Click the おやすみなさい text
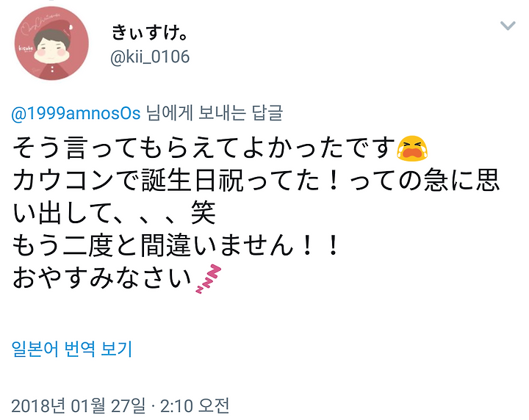Viewport: 529px width, 420px height. pyautogui.click(x=102, y=278)
